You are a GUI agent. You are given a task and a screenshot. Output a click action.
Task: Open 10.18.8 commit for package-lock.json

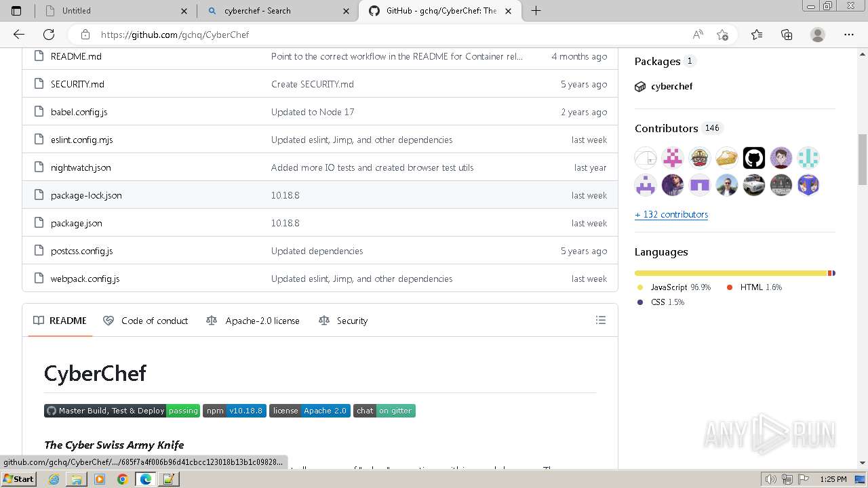point(285,195)
